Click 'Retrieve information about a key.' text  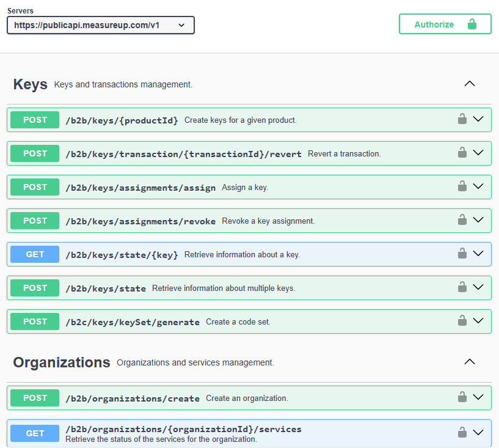click(242, 254)
